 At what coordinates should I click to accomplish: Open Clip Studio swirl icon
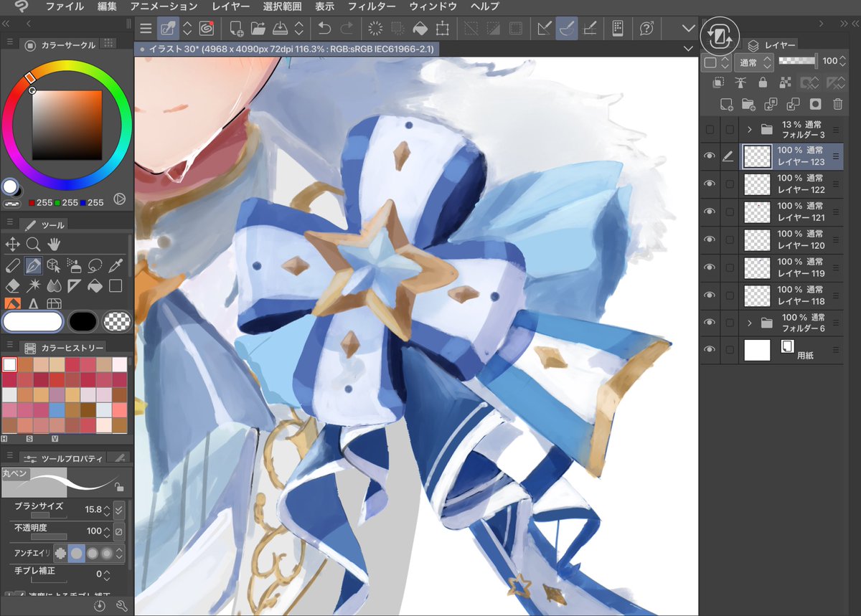208,28
